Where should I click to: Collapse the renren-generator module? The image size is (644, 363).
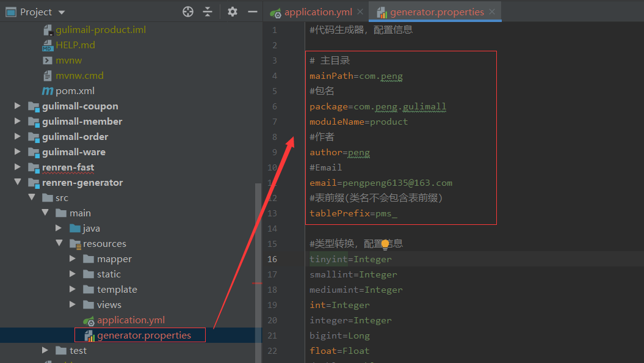pyautogui.click(x=17, y=182)
